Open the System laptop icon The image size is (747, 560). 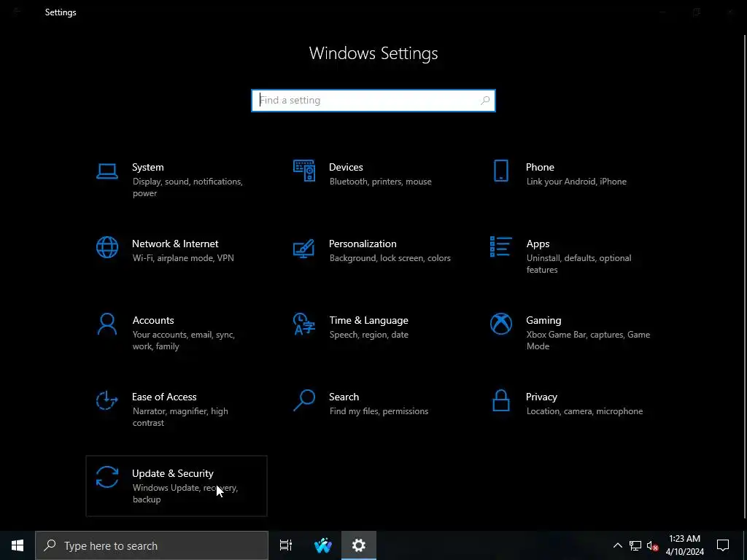(x=107, y=171)
